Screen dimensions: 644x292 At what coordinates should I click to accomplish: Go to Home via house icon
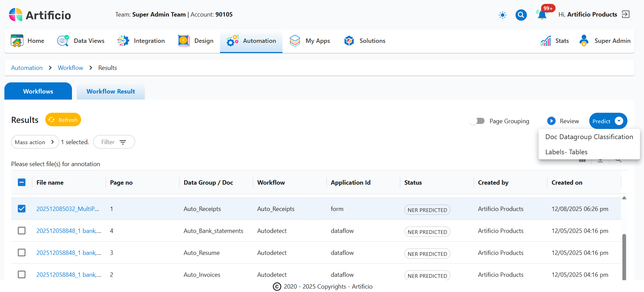[17, 41]
